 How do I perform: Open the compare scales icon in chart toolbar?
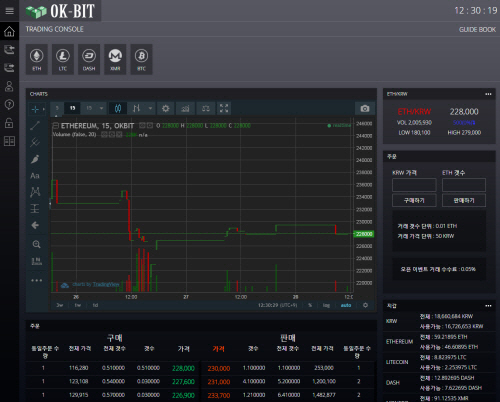click(x=206, y=108)
